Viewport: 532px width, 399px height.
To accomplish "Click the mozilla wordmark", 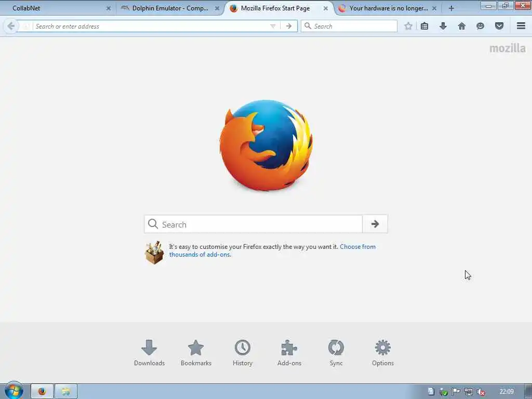I will [507, 48].
